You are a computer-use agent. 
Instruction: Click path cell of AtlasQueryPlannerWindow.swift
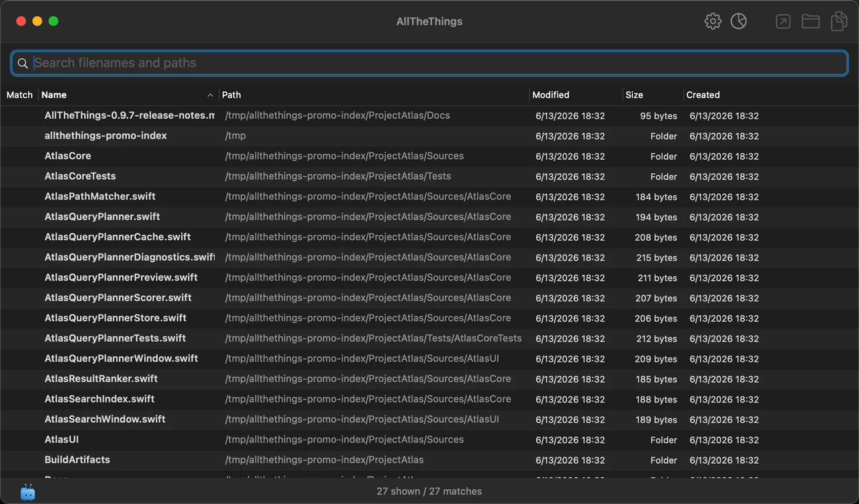tap(362, 358)
